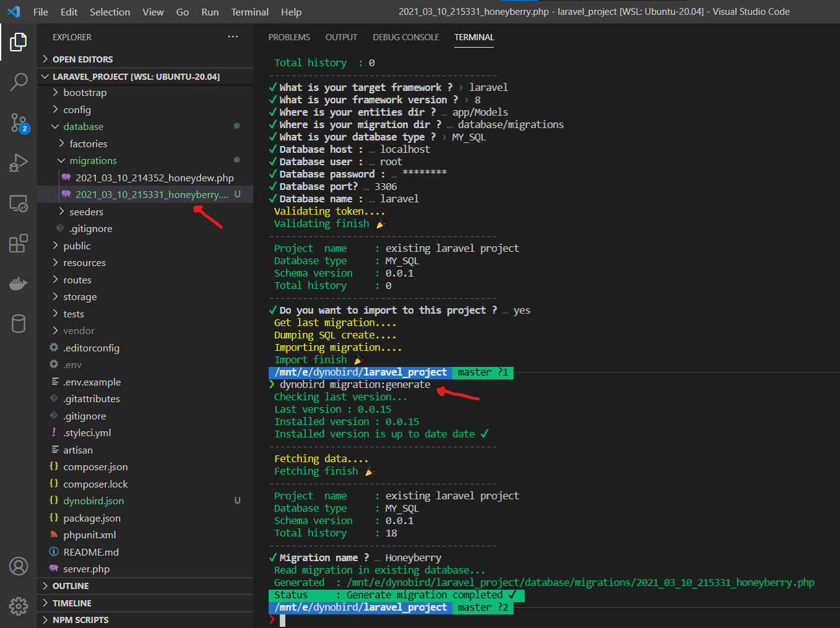Image resolution: width=840 pixels, height=628 pixels.
Task: Open the Manage gear icon
Action: coord(19,606)
